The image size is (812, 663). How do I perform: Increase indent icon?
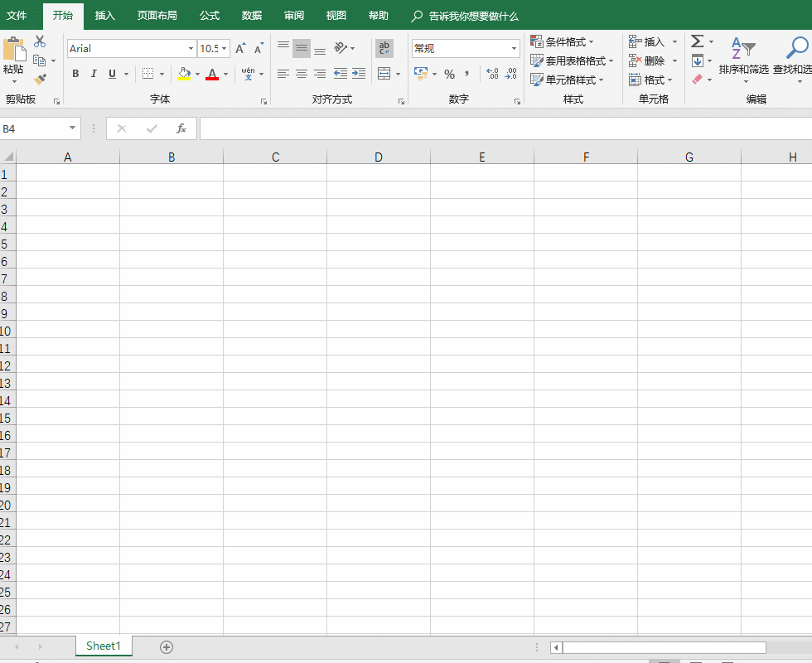[x=359, y=74]
